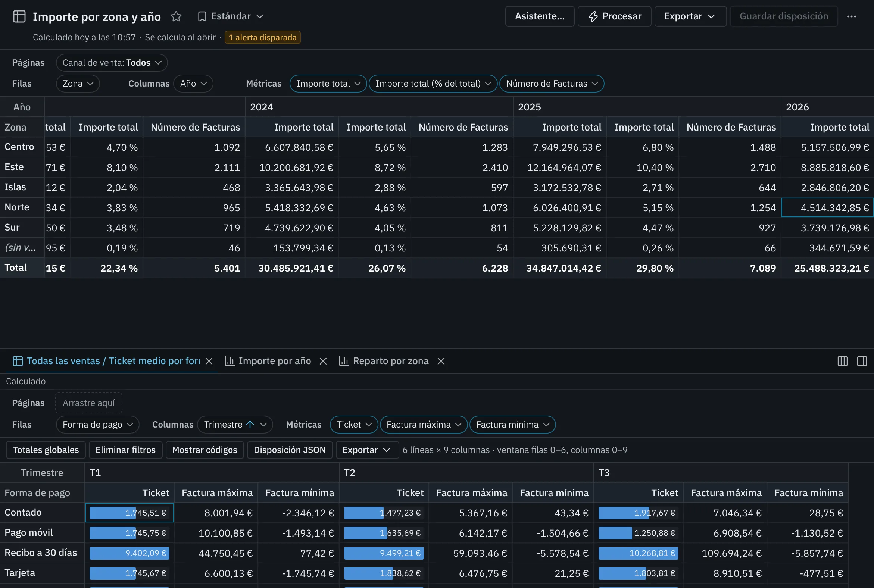Switch to the Importe por año tab

tap(268, 361)
